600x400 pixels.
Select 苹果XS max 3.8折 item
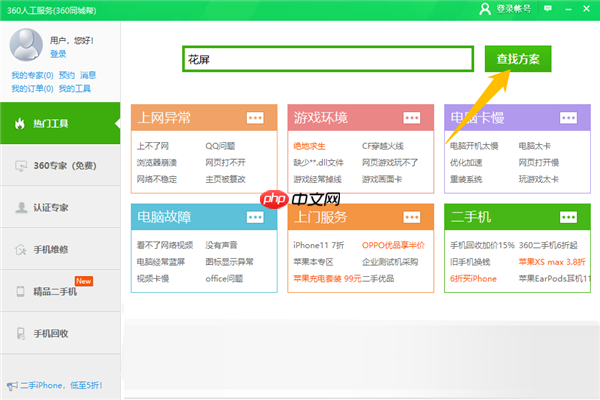point(552,262)
